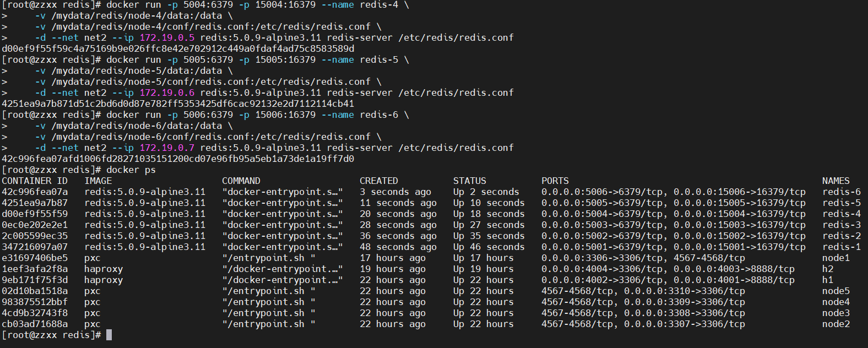This screenshot has width=868, height=348.
Task: Click the h2 container name
Action: point(828,269)
